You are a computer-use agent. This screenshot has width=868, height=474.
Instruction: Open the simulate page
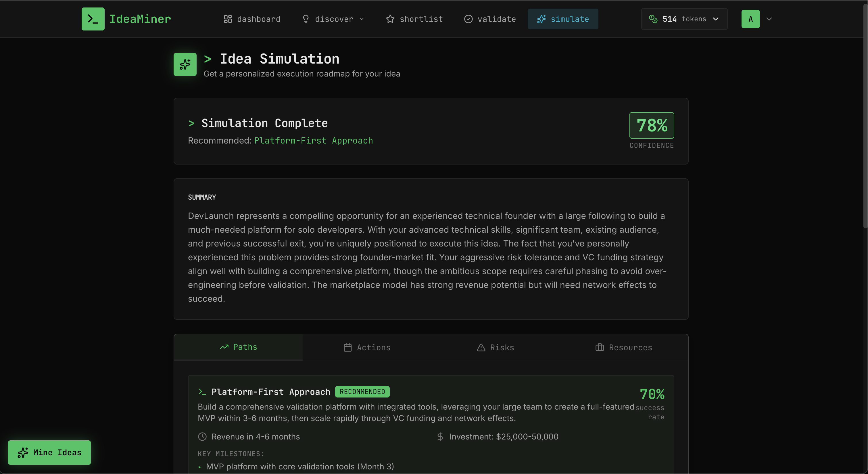point(562,19)
